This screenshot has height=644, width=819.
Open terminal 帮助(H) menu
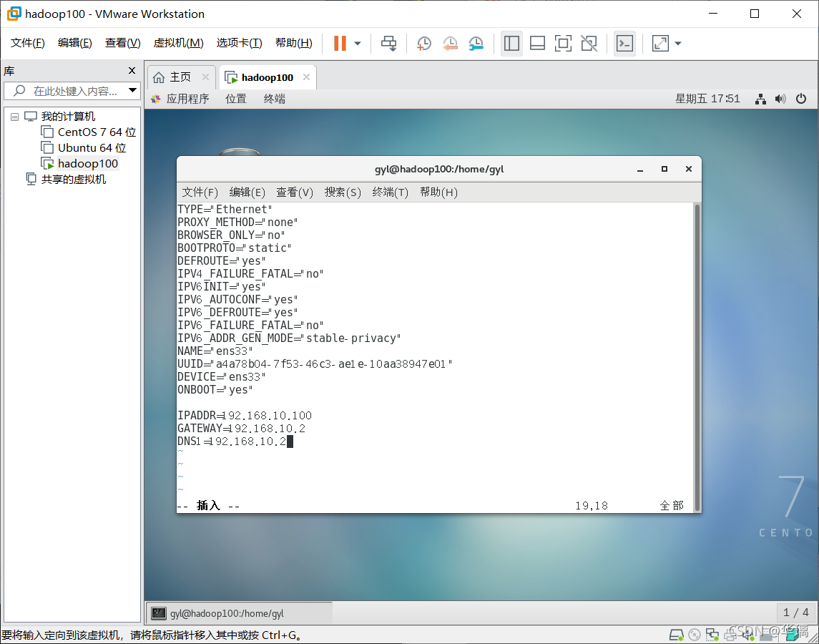pos(438,192)
